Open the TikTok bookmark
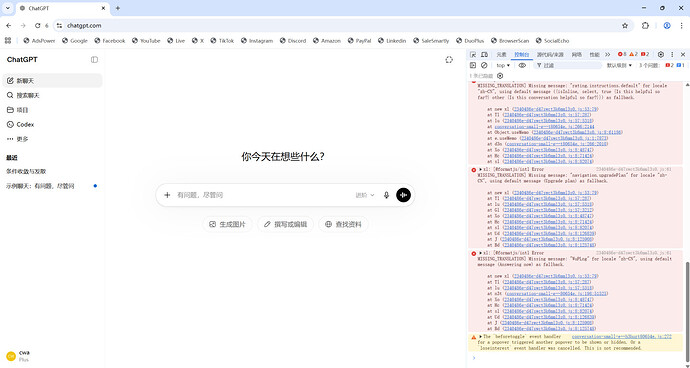The image size is (690, 368). pos(222,40)
